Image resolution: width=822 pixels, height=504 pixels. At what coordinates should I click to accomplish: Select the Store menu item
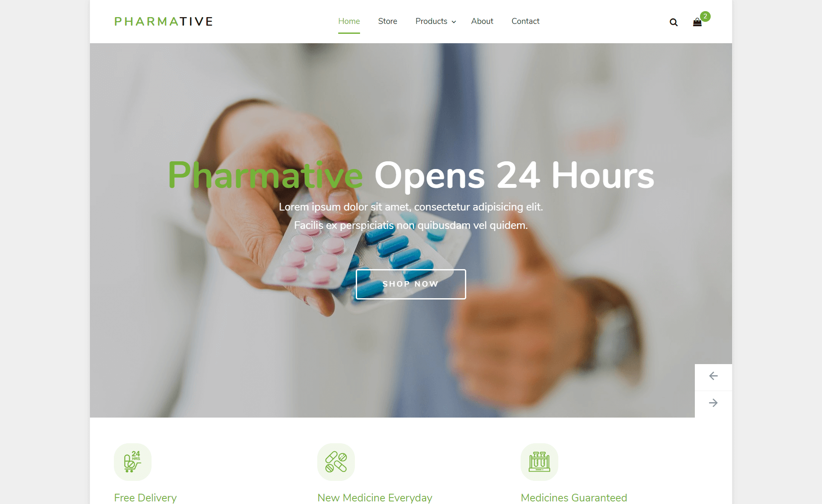387,21
